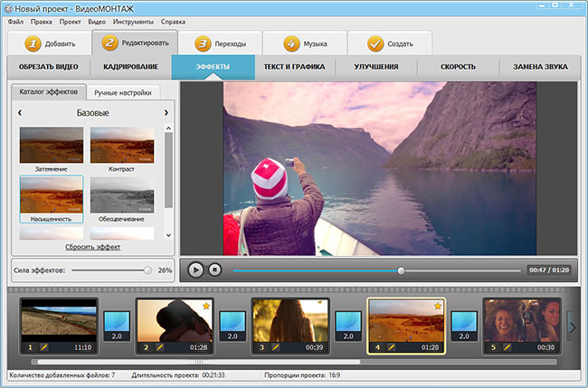Select transition icon between clips 3 and 4
588x388 pixels.
coord(348,325)
